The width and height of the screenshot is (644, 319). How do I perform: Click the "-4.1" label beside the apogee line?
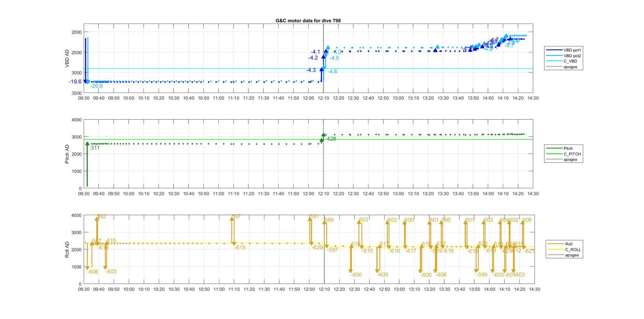point(316,52)
